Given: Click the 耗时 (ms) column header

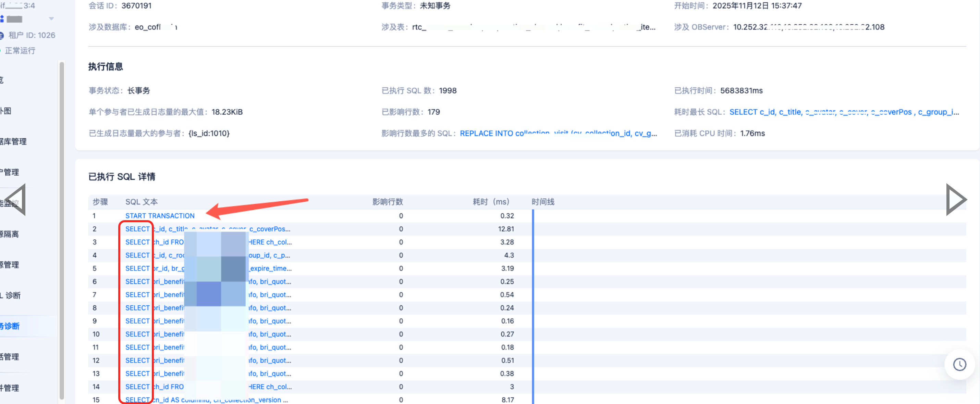Looking at the screenshot, I should pos(490,202).
